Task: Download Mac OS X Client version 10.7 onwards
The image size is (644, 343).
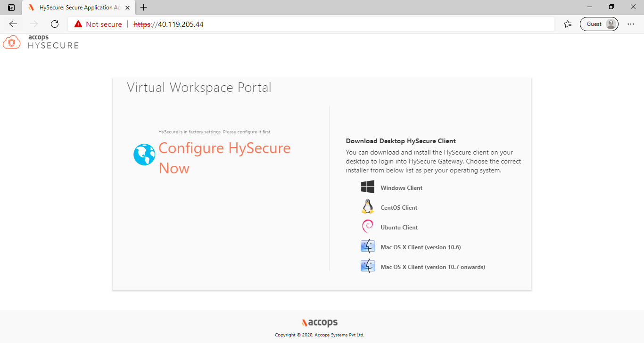Action: pyautogui.click(x=433, y=267)
